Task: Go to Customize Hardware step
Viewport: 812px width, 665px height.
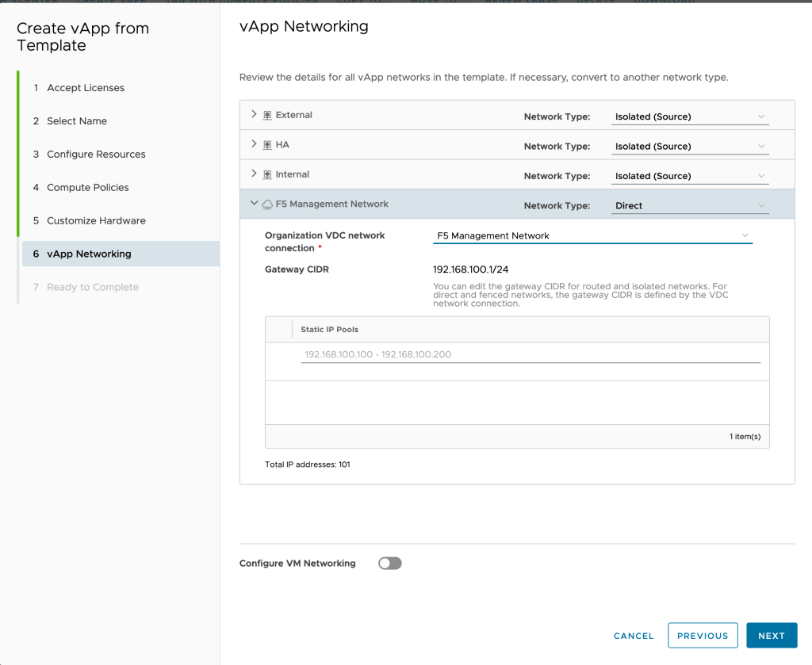Action: pos(96,221)
